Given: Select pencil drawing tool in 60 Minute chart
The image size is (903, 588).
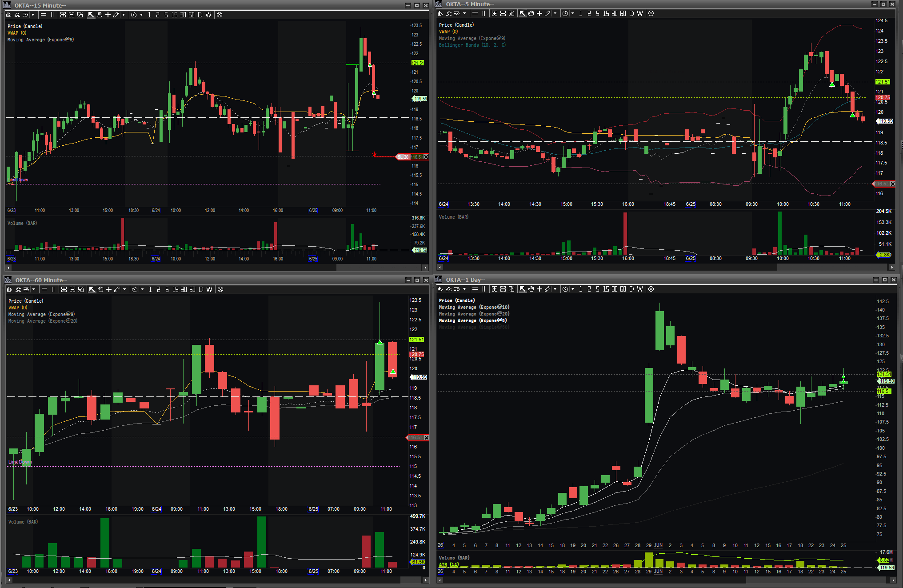Looking at the screenshot, I should [117, 289].
